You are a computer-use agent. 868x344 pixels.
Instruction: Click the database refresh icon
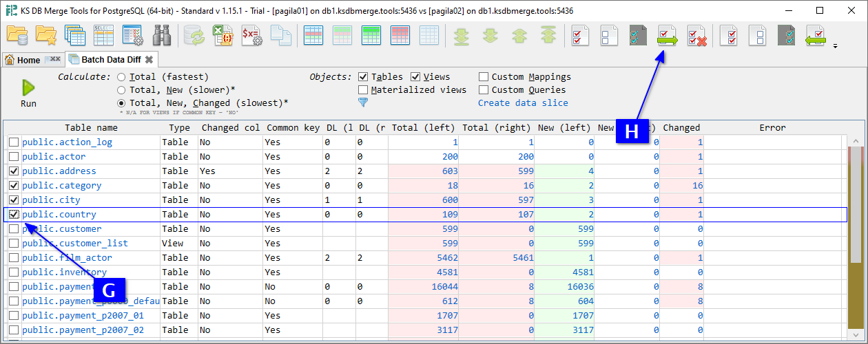pos(193,35)
